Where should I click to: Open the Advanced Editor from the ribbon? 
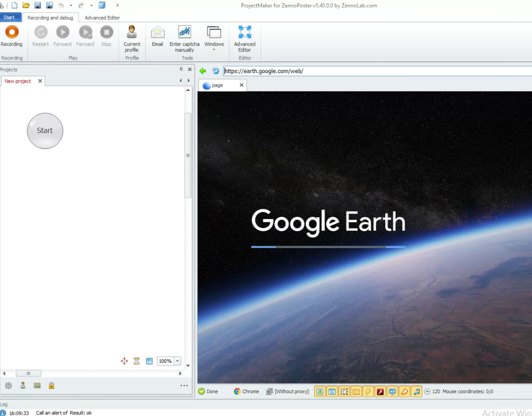pos(244,33)
